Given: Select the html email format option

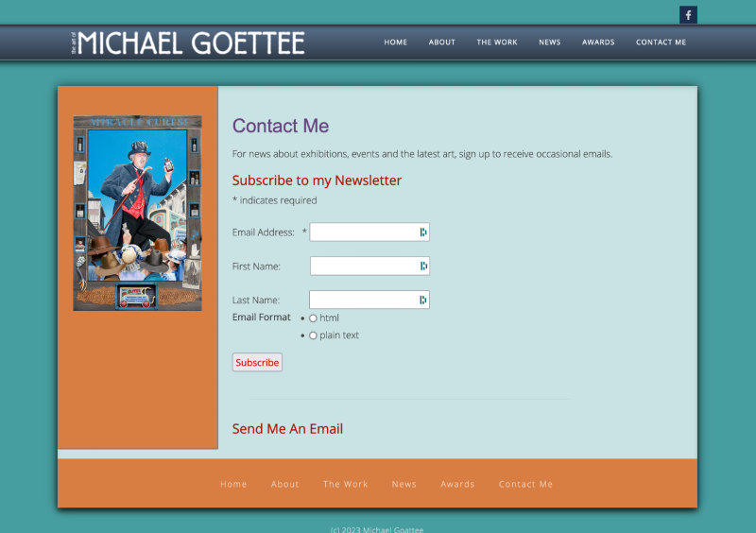Looking at the screenshot, I should click(313, 318).
